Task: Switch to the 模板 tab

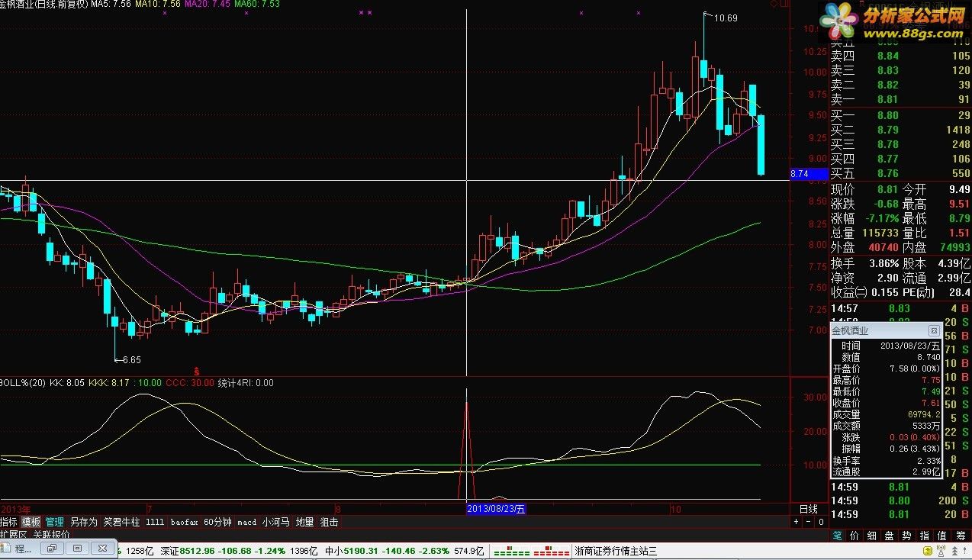Action: (31, 522)
